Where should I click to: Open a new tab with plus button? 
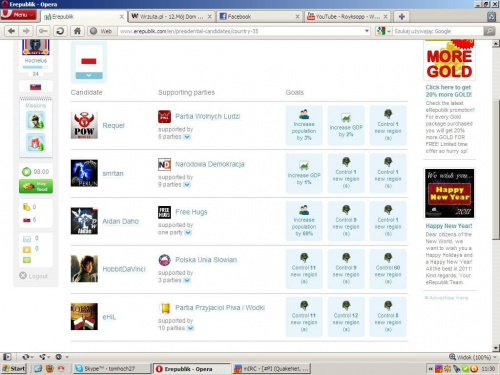coord(402,16)
